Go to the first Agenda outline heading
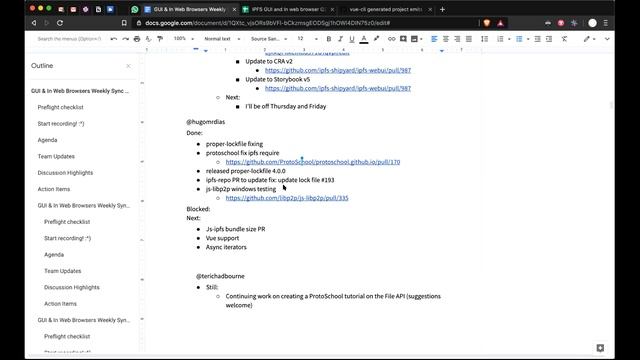Image resolution: width=640 pixels, height=360 pixels. [47, 140]
